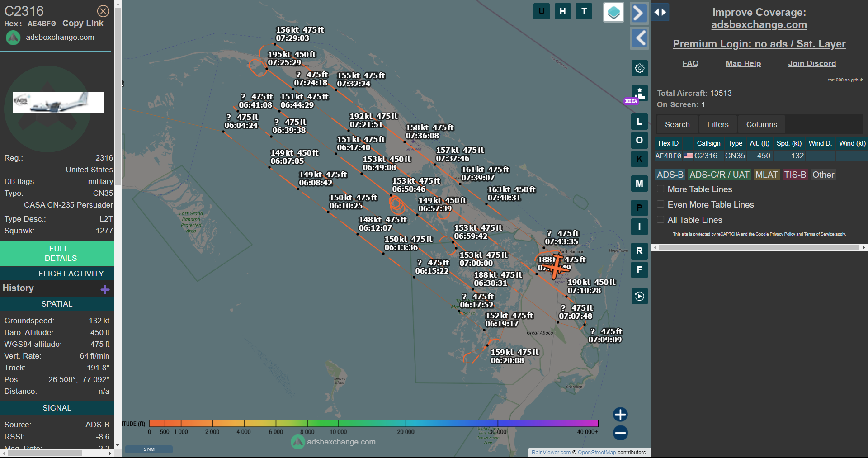Sort table by Spd. (kt) column
The image size is (868, 458).
[789, 143]
